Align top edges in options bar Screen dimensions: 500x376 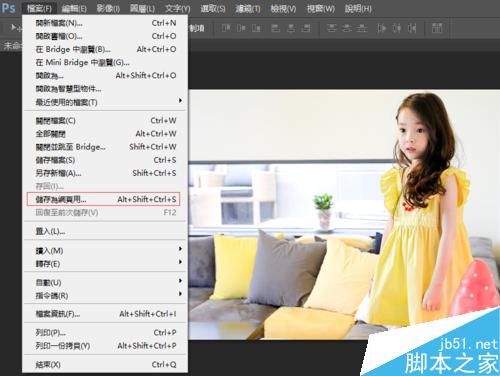coord(226,28)
